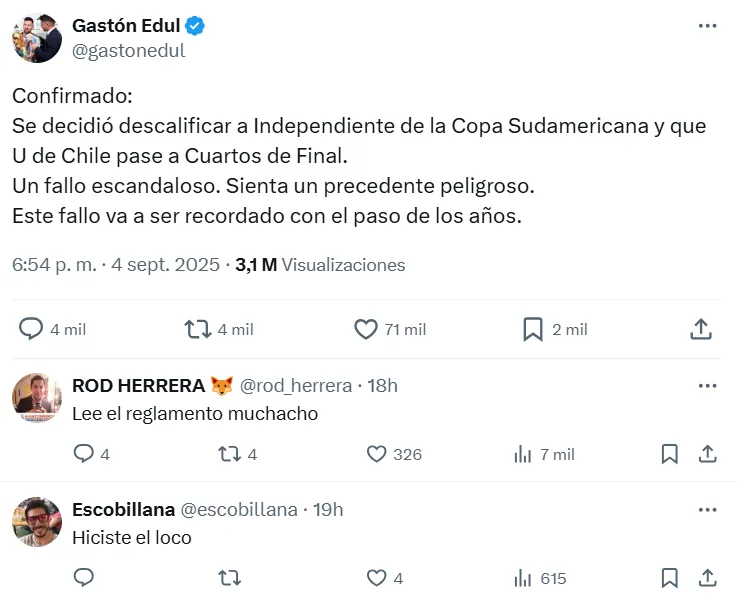Reply to Gastón Edul's main tweet
The image size is (737, 601).
[x=32, y=329]
